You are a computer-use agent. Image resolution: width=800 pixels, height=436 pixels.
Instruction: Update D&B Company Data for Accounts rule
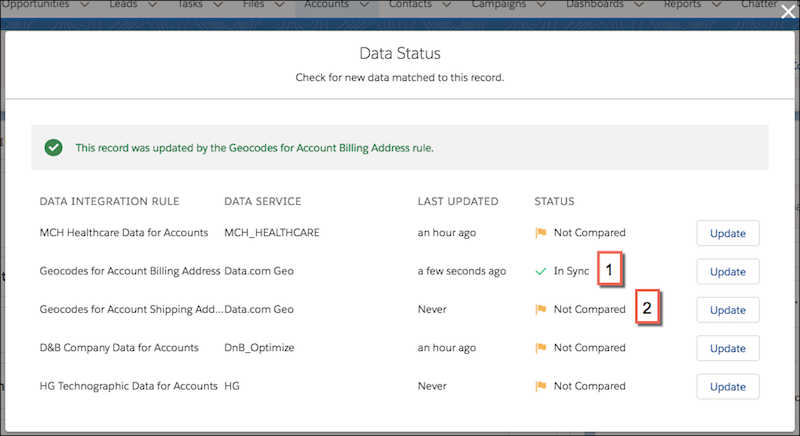728,348
